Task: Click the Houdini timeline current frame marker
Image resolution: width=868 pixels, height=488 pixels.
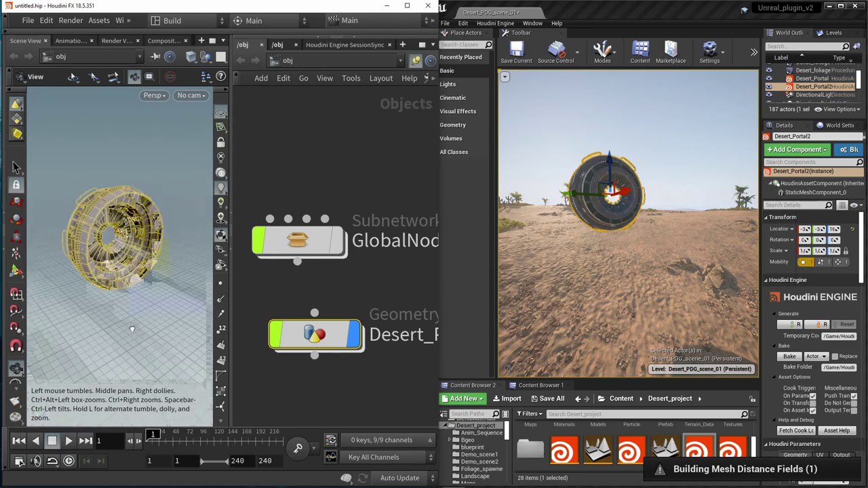Action: point(153,434)
